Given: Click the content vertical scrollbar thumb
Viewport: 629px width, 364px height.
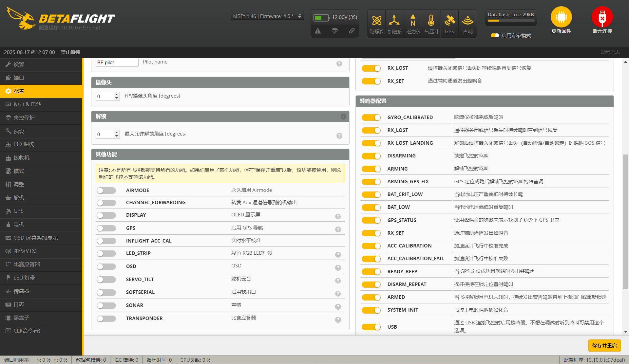Looking at the screenshot, I should coord(625,221).
